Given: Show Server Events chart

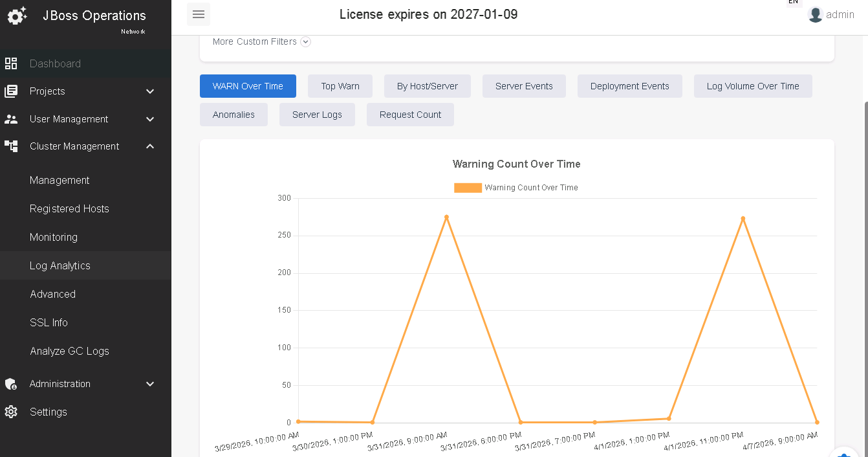Looking at the screenshot, I should click(x=524, y=86).
